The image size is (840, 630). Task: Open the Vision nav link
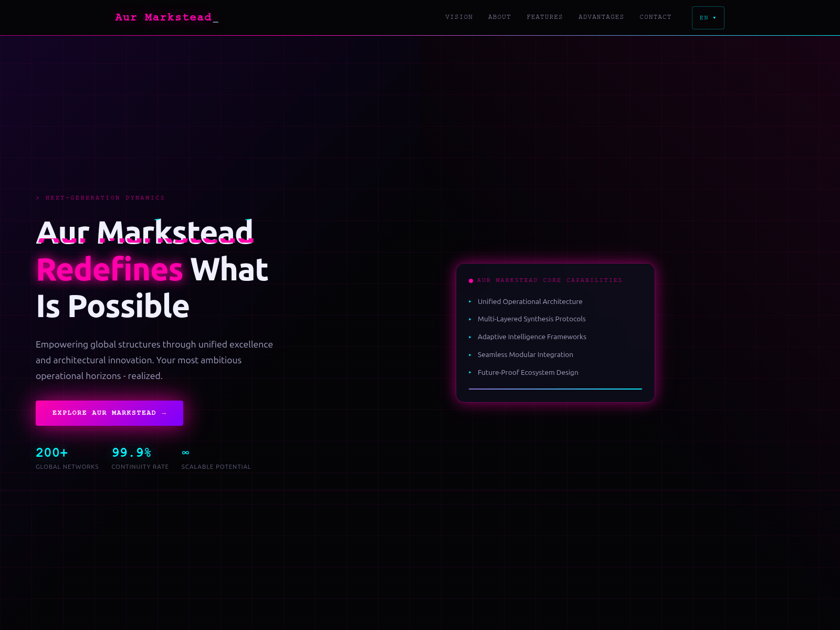pyautogui.click(x=459, y=17)
